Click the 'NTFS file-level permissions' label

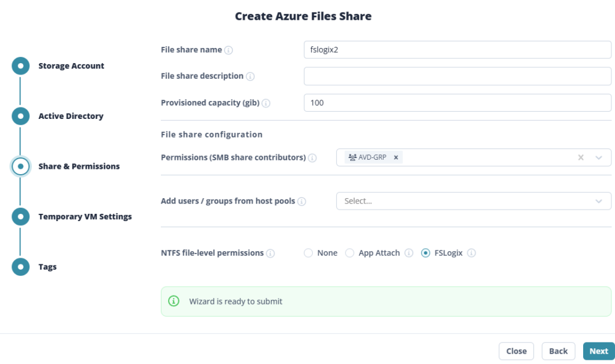212,253
